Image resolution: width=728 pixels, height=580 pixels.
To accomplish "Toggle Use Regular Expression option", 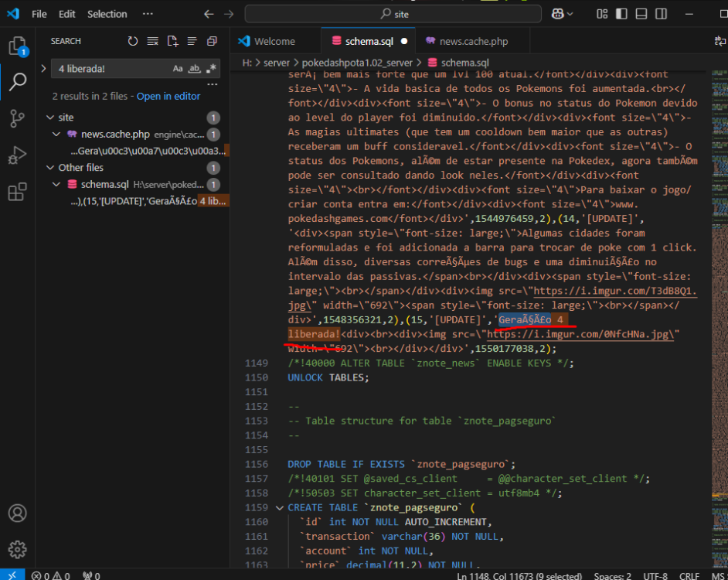I will point(211,69).
